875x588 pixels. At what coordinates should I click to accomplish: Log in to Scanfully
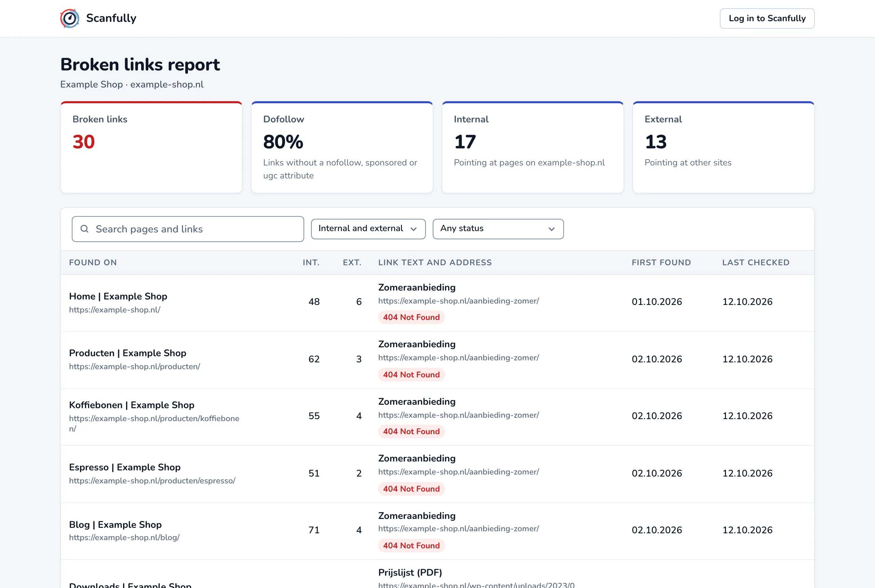coord(767,18)
